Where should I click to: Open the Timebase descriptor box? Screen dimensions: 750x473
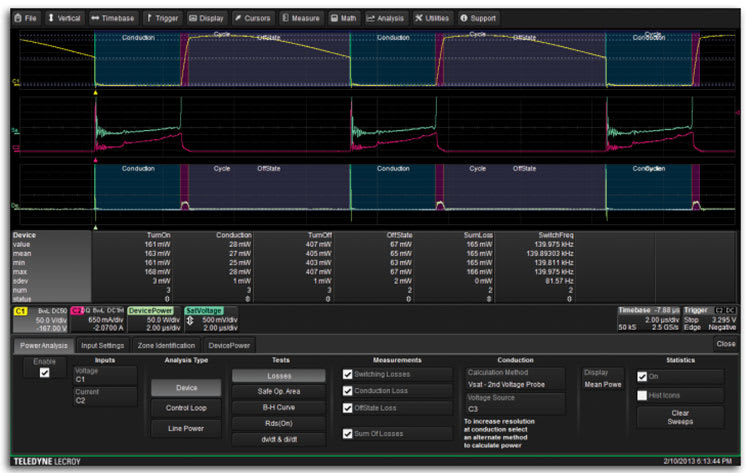click(649, 318)
